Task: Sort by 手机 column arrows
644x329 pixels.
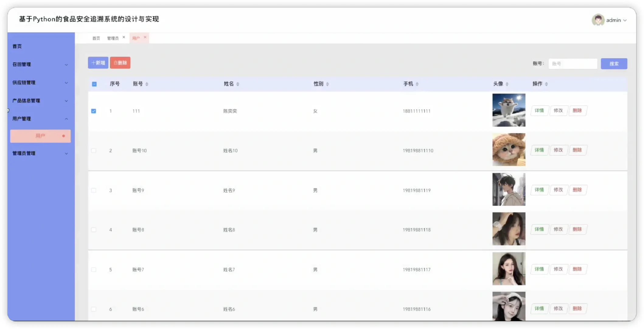Action: point(417,84)
